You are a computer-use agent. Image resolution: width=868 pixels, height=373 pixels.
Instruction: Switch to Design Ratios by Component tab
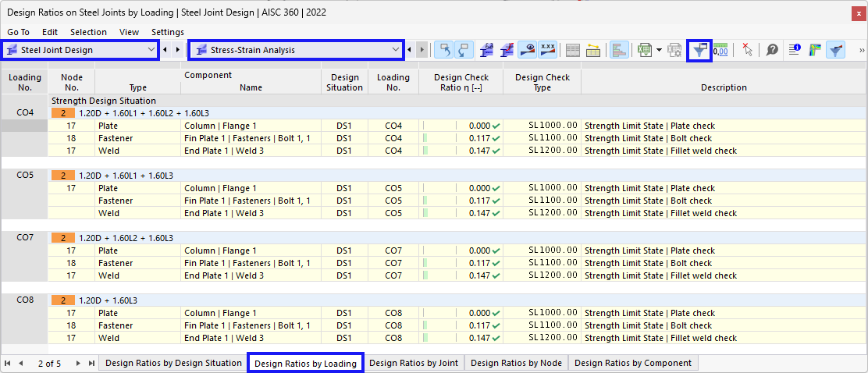pos(633,363)
